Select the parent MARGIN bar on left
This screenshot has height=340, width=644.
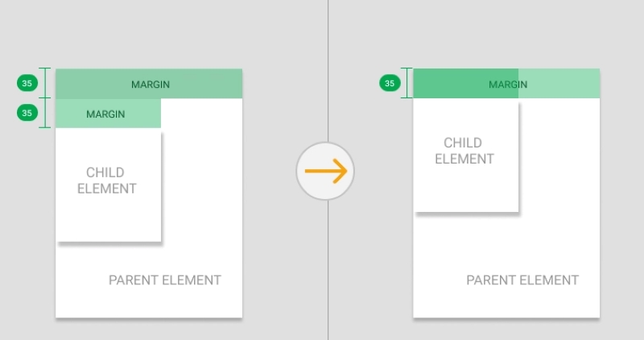pyautogui.click(x=149, y=84)
